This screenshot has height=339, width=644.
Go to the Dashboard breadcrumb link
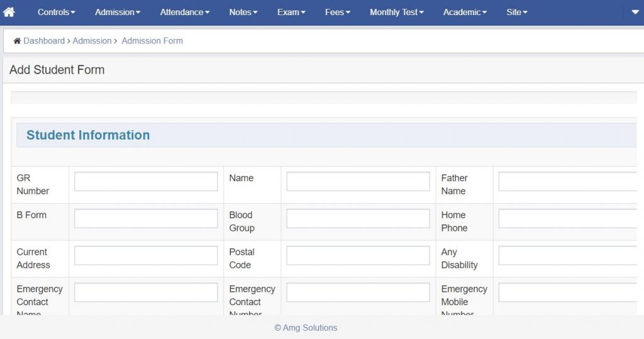tap(44, 41)
